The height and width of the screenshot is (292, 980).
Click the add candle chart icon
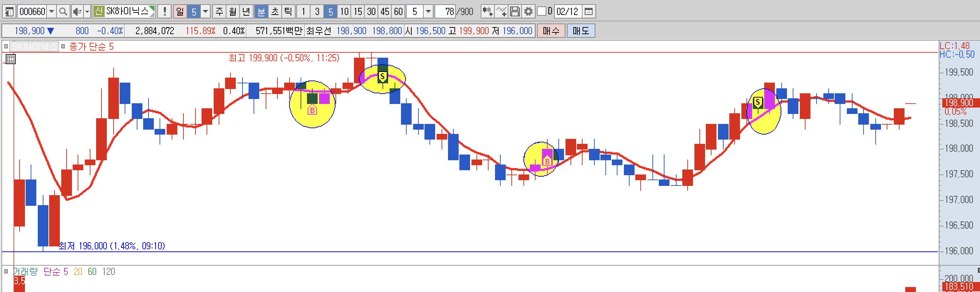pyautogui.click(x=488, y=11)
